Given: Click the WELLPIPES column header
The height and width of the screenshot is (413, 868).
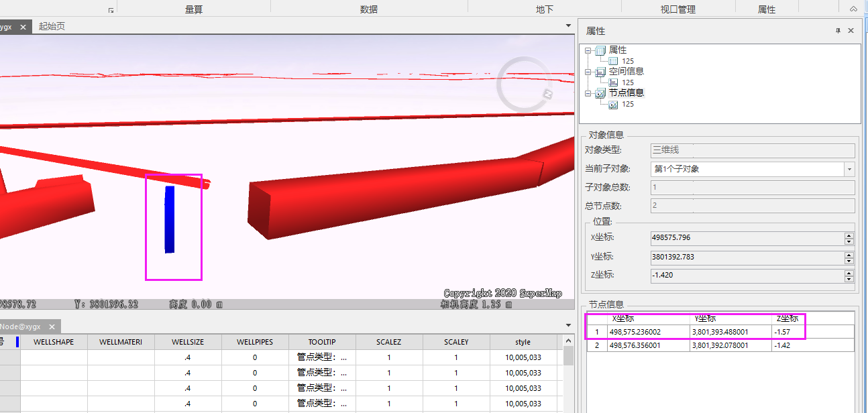Looking at the screenshot, I should click(x=255, y=342).
